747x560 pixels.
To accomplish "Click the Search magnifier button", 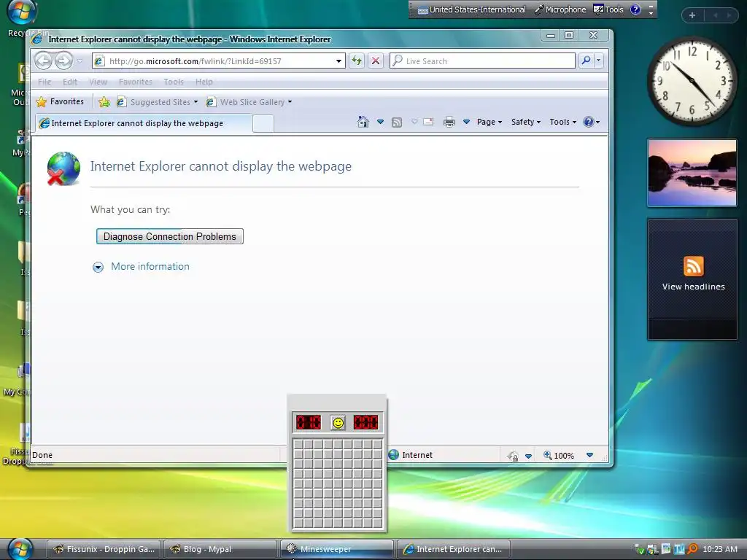I will pos(586,61).
